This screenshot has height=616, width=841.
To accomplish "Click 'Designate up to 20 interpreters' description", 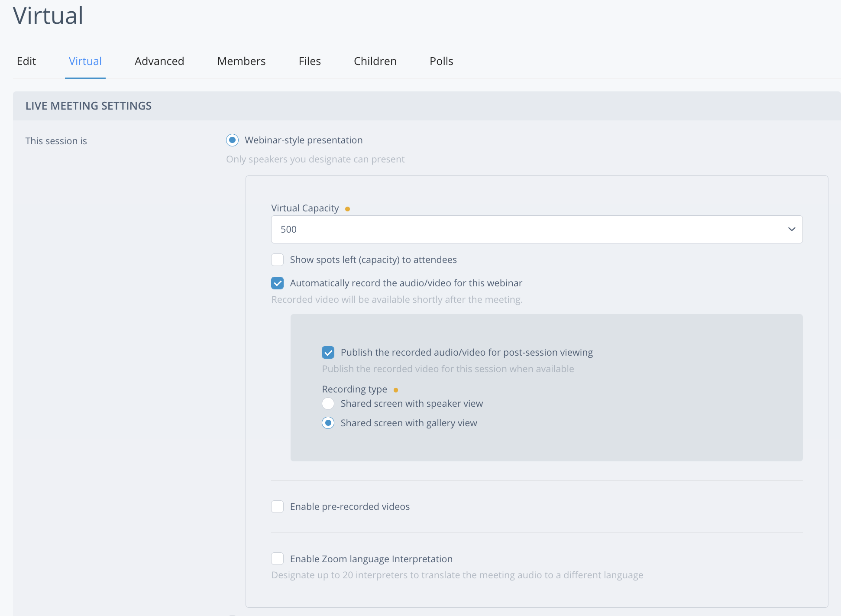I will tap(457, 575).
